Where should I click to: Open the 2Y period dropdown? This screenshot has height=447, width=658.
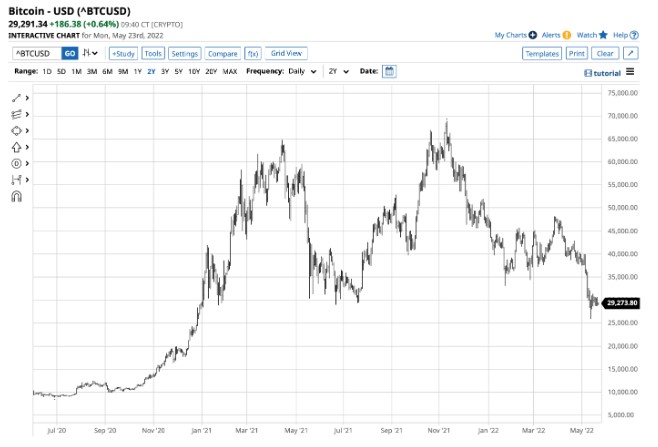coord(339,71)
